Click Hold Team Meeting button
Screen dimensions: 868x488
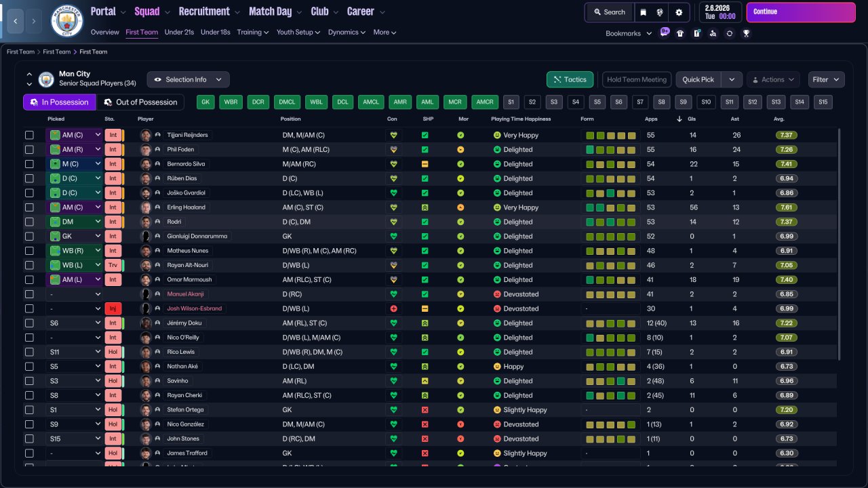click(x=637, y=79)
